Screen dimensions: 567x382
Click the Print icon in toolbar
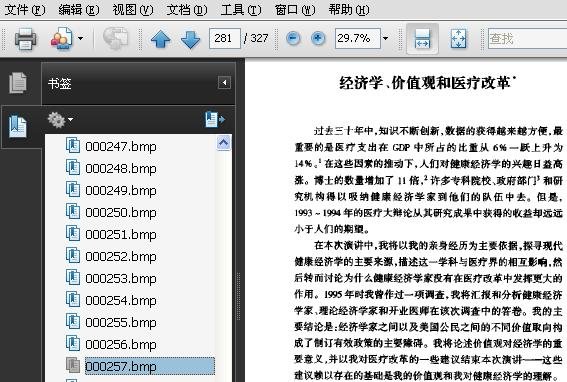[25, 38]
